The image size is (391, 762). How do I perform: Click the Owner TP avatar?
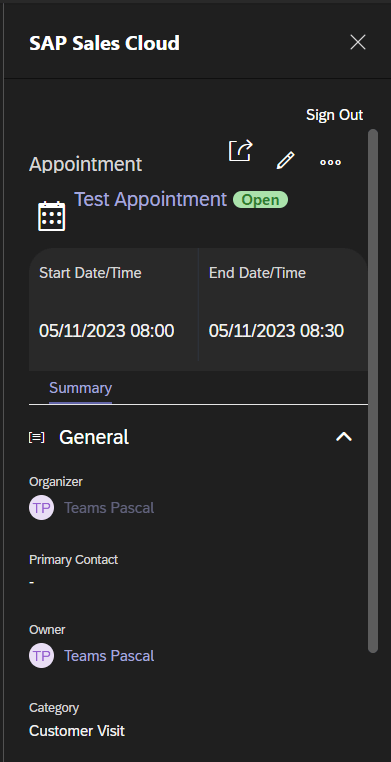tap(41, 656)
